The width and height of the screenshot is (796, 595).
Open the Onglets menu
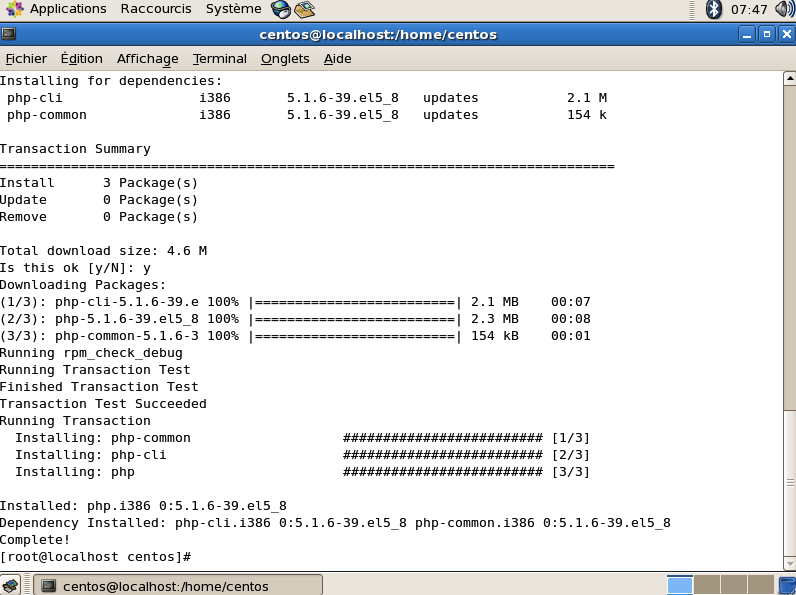(x=285, y=59)
